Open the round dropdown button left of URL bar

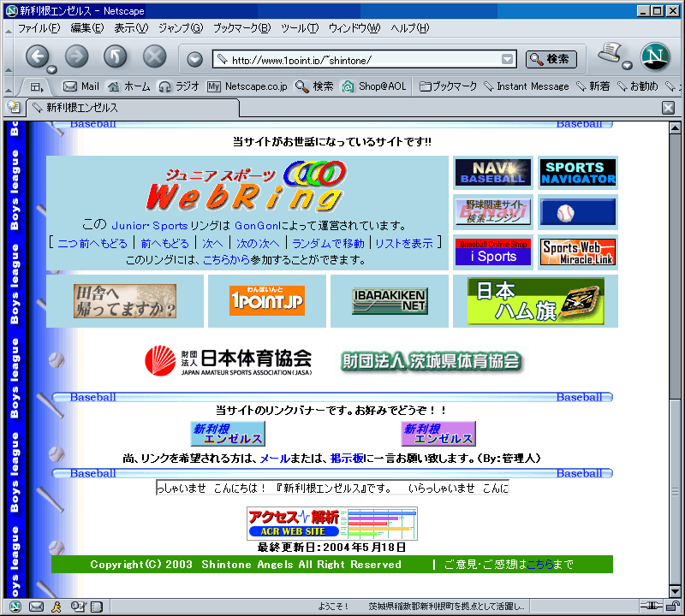[x=195, y=59]
